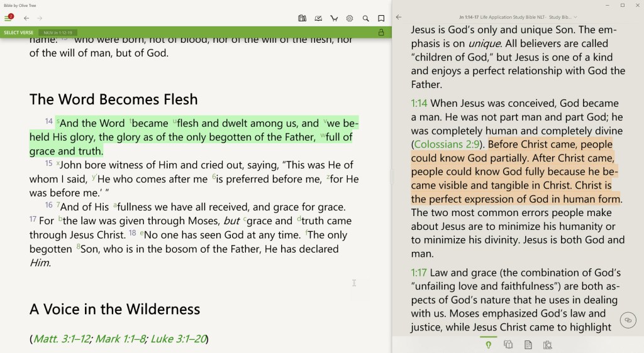
Task: Follow the Matt. 3:1–12 cross reference
Action: [60, 339]
